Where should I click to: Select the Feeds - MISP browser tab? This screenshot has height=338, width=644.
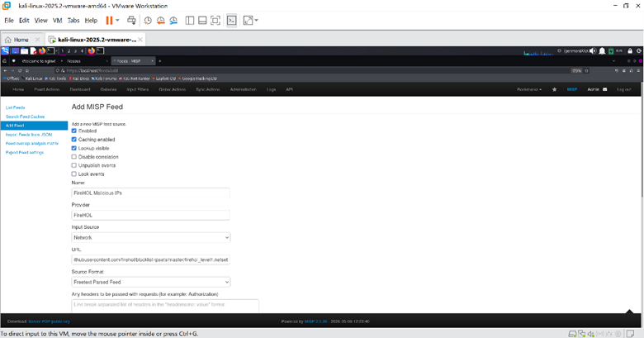(x=134, y=61)
